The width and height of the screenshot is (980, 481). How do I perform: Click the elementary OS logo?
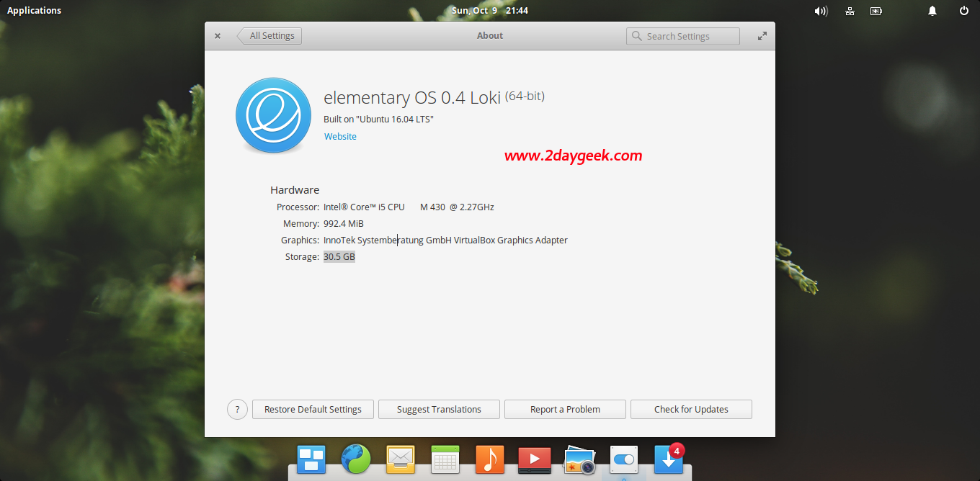273,115
